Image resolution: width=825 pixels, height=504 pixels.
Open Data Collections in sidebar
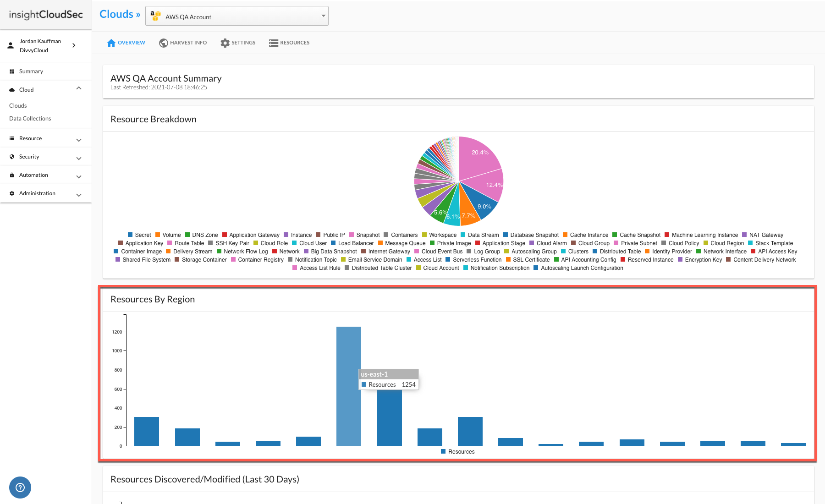30,119
